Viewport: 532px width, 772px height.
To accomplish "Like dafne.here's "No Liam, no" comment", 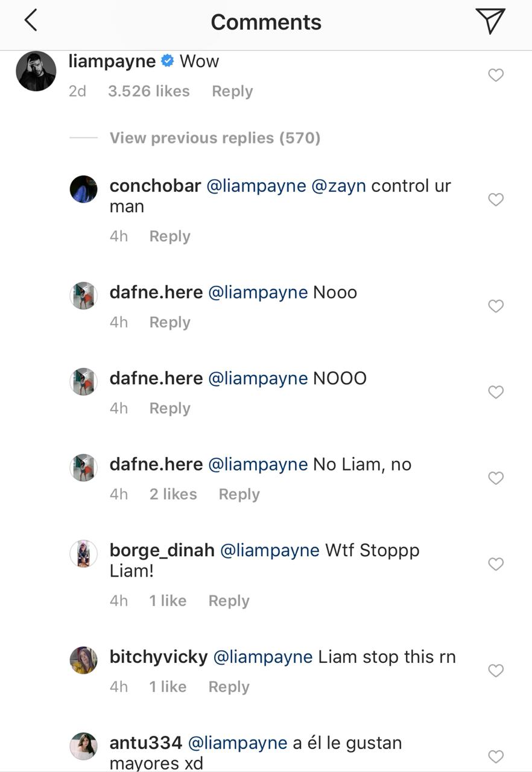I will (495, 478).
